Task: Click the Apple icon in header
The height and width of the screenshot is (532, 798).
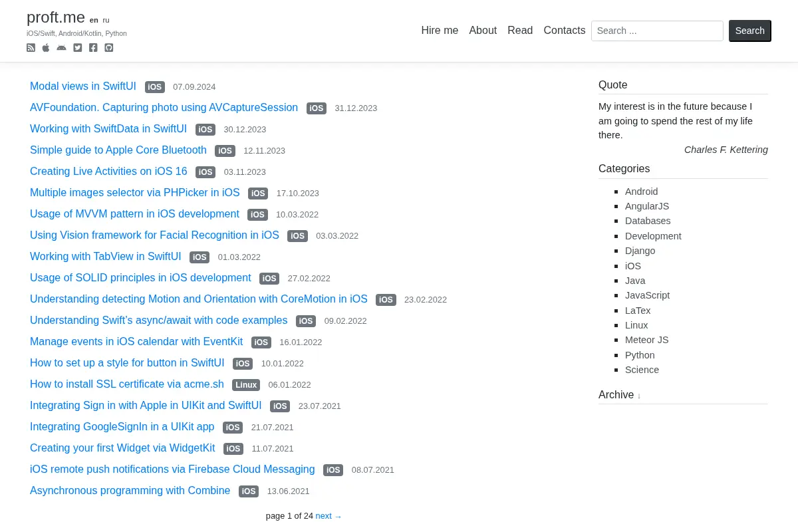Action: click(46, 48)
